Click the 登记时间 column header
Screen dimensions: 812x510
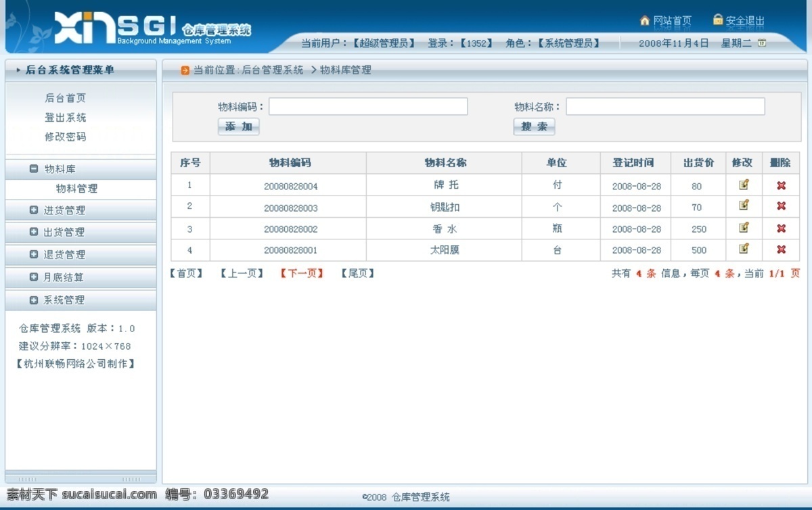633,163
